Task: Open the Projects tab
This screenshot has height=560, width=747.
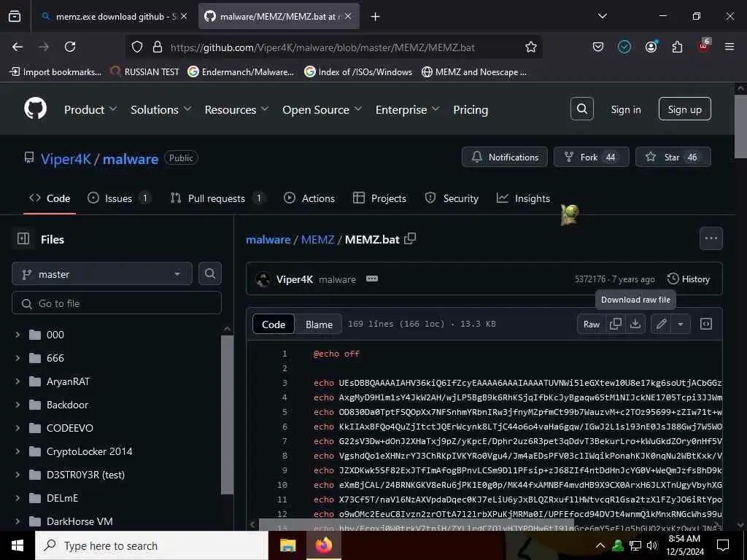Action: tap(379, 198)
